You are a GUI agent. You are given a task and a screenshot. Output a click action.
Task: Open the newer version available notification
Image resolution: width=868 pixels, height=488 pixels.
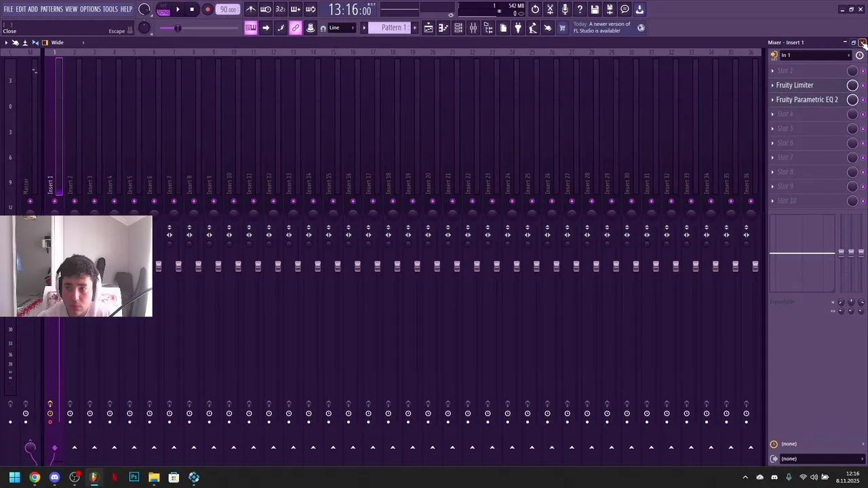609,28
